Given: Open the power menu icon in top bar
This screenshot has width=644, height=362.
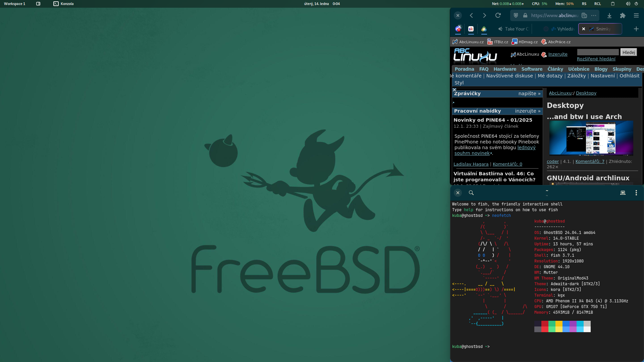Looking at the screenshot, I should (x=636, y=4).
